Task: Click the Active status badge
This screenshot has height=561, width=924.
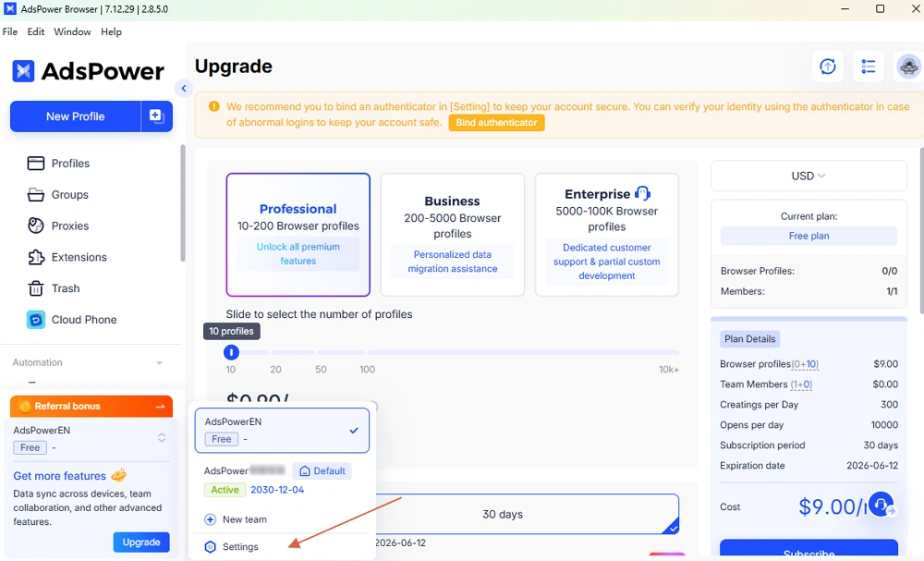Action: [225, 490]
